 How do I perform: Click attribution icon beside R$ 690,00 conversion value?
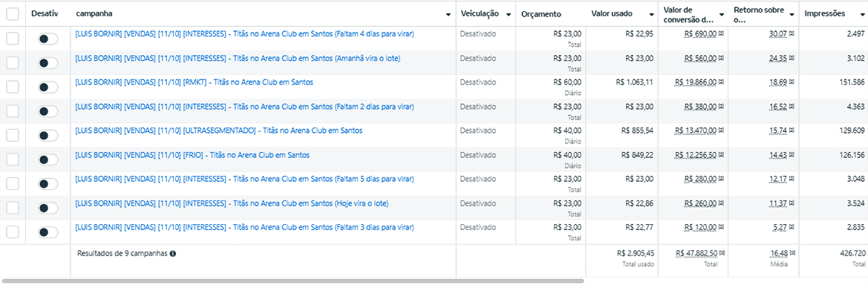coord(721,34)
